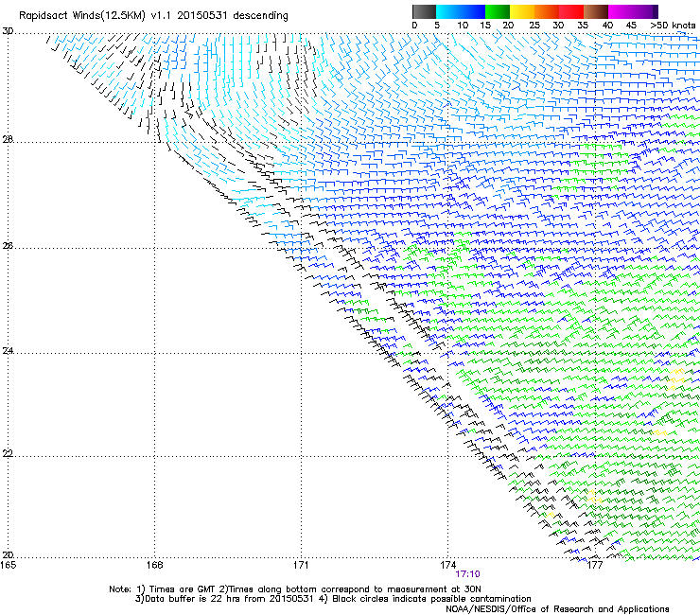Click the blue 10-15 knots legend swatch
The width and height of the screenshot is (700, 615).
tap(472, 11)
